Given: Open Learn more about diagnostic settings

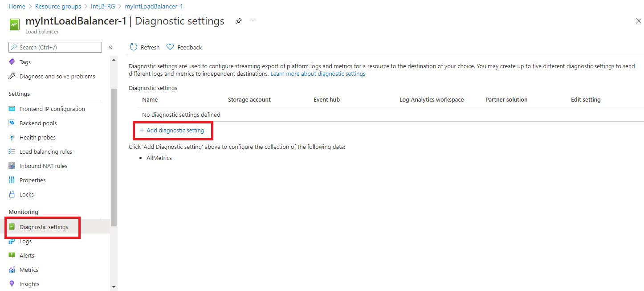Looking at the screenshot, I should (x=318, y=74).
